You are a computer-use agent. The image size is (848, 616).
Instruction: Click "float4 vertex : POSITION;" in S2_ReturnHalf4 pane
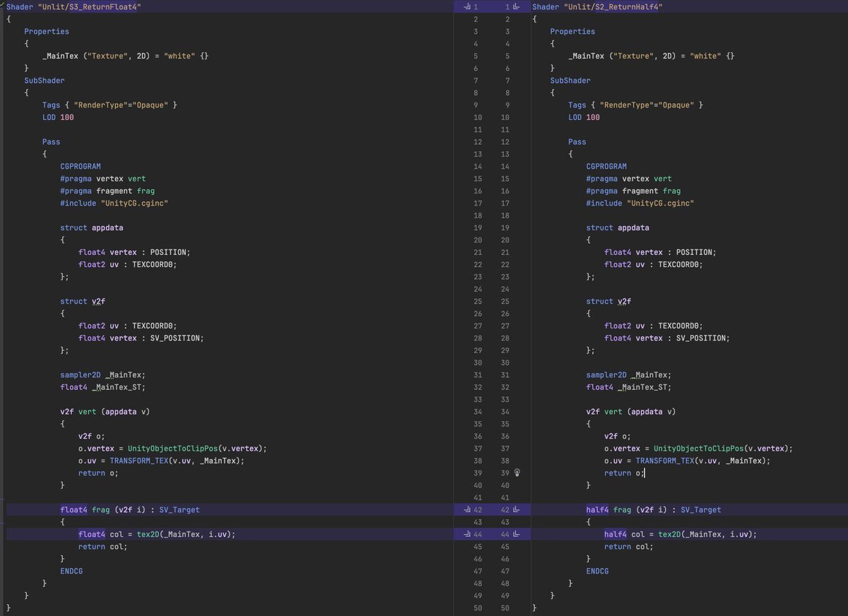click(x=660, y=252)
